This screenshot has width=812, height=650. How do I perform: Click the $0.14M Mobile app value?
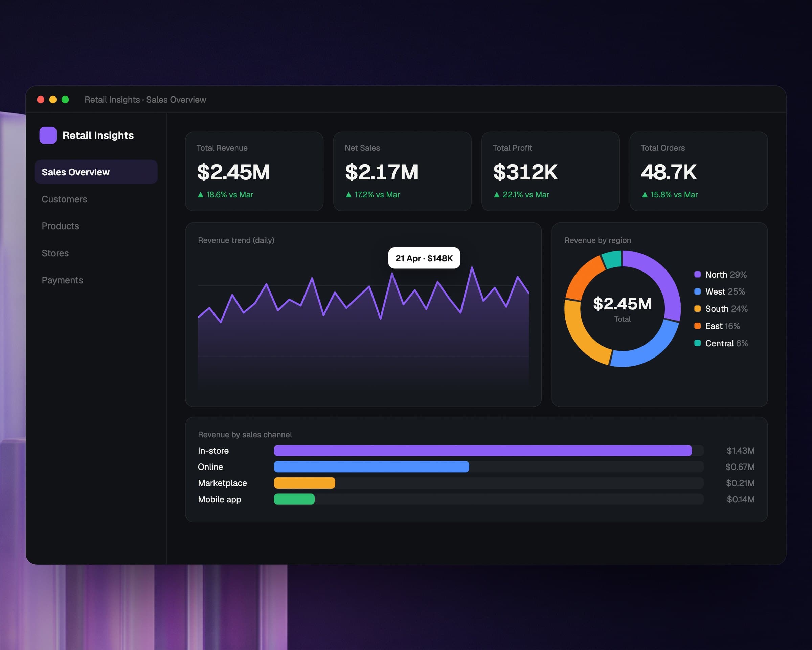coord(740,499)
